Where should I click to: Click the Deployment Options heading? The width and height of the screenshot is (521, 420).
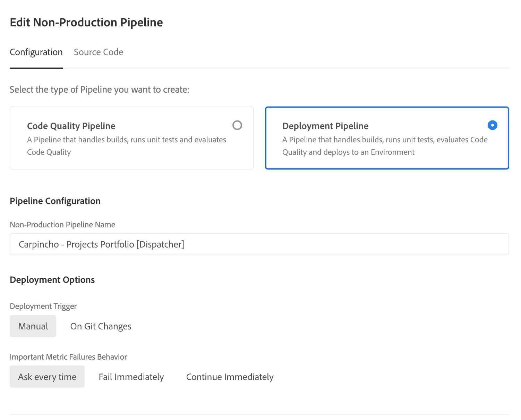pyautogui.click(x=52, y=280)
